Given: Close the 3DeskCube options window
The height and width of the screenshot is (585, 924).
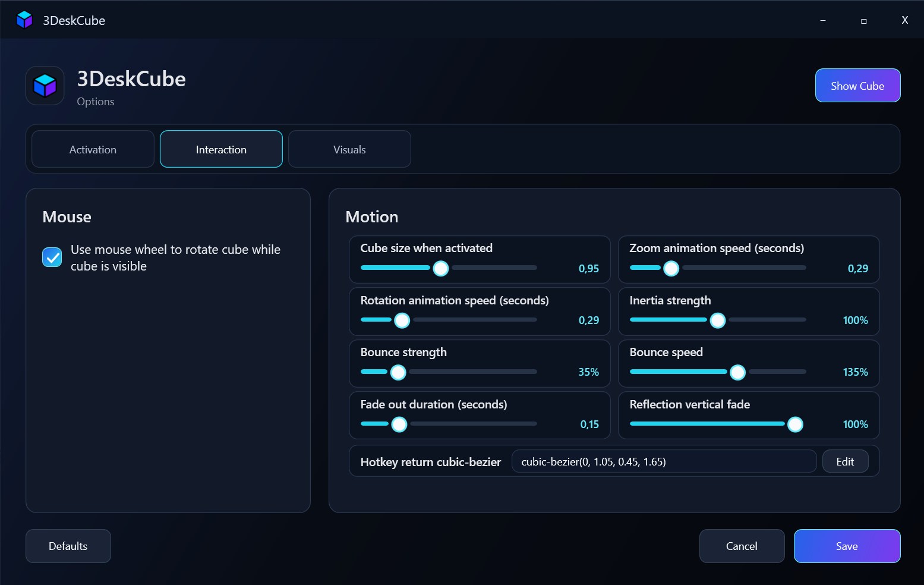Looking at the screenshot, I should 904,20.
